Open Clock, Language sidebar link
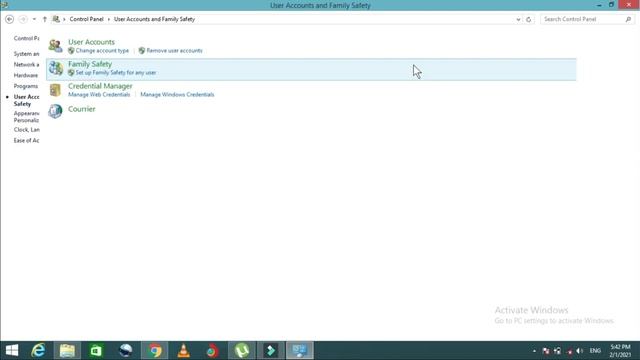 (27, 130)
